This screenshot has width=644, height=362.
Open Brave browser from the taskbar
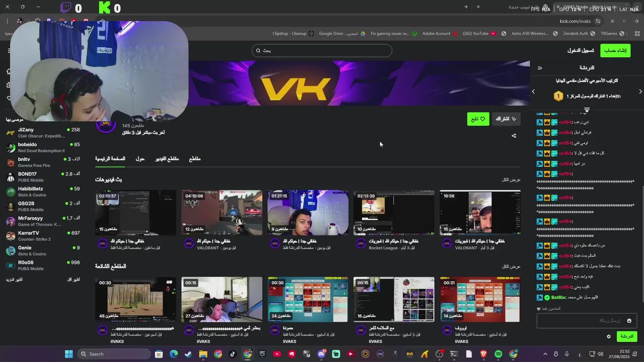pyautogui.click(x=484, y=354)
